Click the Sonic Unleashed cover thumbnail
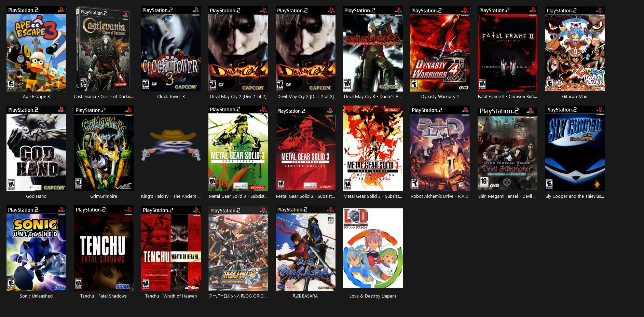644x317 pixels. click(x=36, y=248)
